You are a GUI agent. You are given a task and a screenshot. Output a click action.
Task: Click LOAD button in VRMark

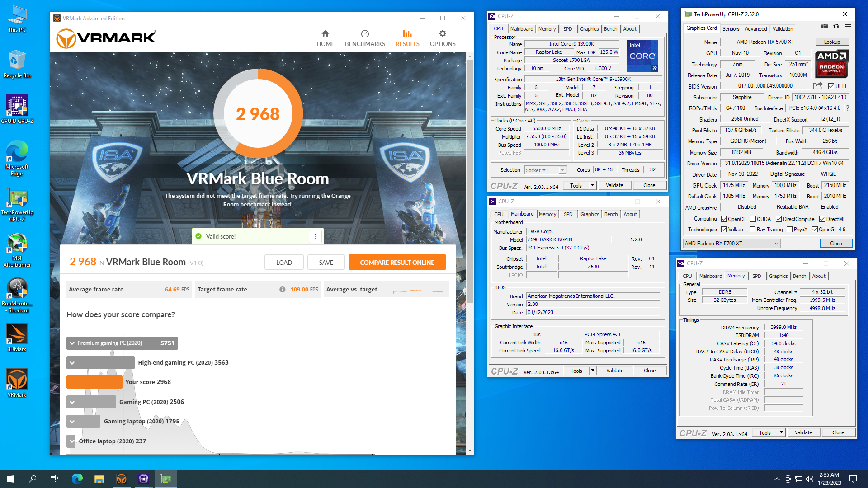pos(284,262)
